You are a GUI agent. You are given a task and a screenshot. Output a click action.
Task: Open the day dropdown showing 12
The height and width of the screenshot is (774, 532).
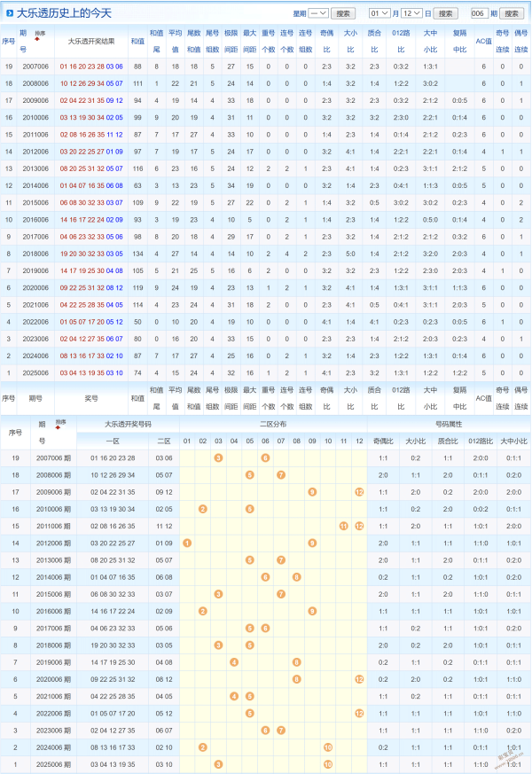[412, 13]
